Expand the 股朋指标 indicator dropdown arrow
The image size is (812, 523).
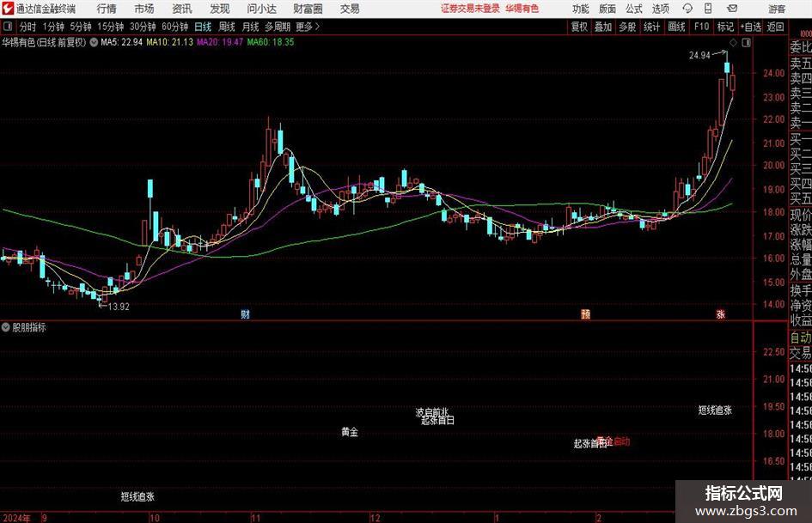pyautogui.click(x=6, y=327)
